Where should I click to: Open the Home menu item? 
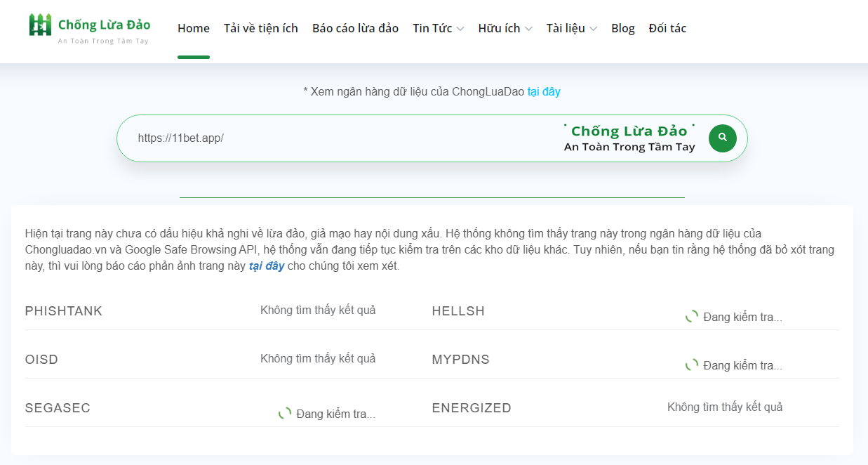pyautogui.click(x=194, y=28)
